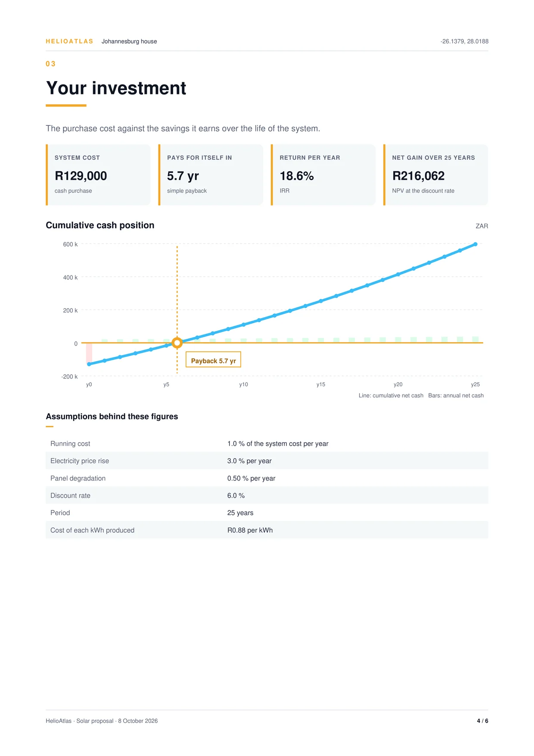Click the 'Electricity price rise' row label
This screenshot has height=756, width=534.
[80, 461]
